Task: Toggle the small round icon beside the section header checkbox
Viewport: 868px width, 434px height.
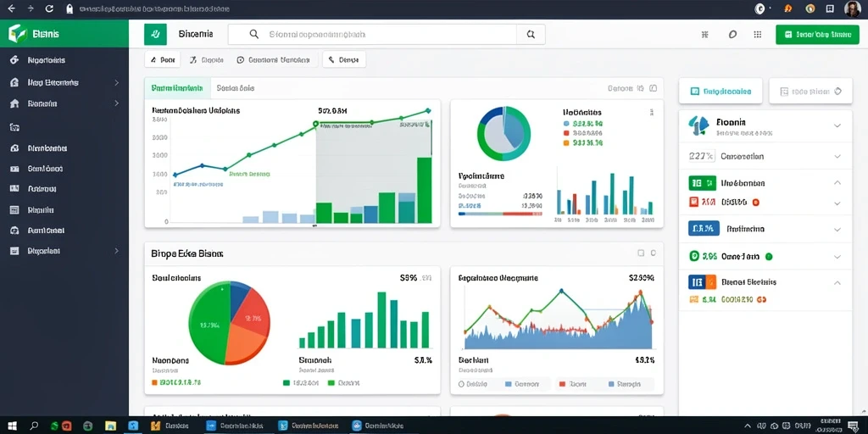Action: tap(654, 253)
